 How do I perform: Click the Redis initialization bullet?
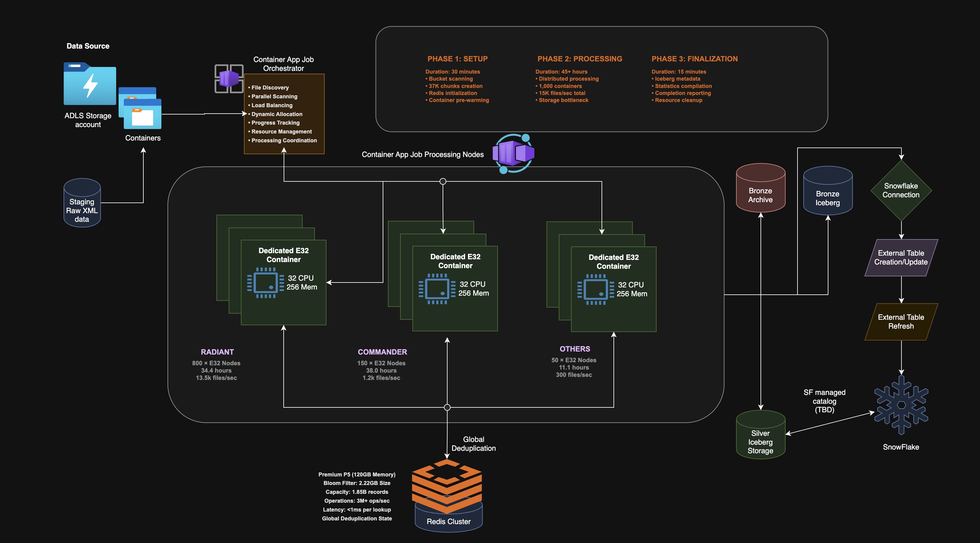click(451, 93)
